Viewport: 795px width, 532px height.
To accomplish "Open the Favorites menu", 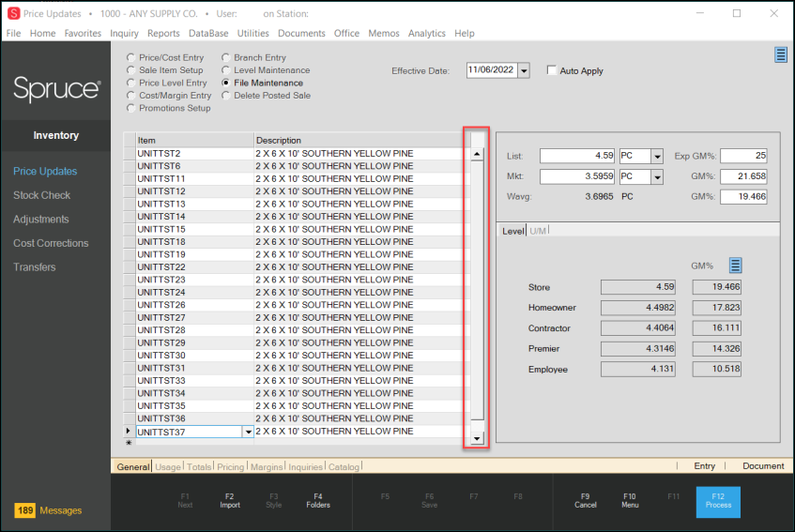I will tap(83, 34).
